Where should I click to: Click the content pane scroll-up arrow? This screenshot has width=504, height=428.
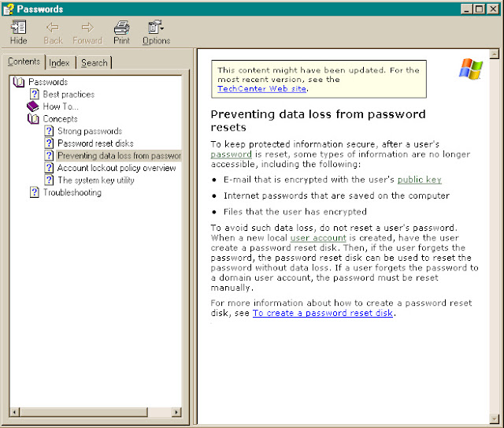tap(494, 54)
